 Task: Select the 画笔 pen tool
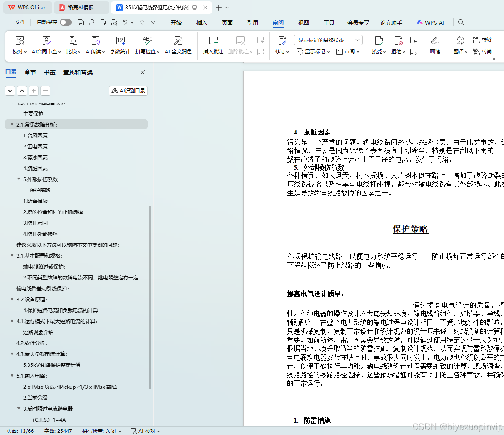435,45
